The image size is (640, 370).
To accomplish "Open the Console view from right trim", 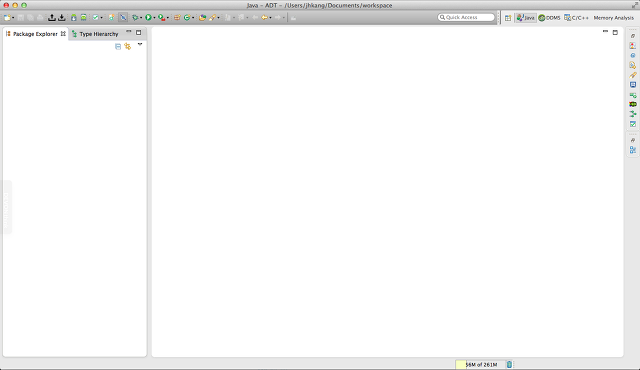I will tap(633, 85).
